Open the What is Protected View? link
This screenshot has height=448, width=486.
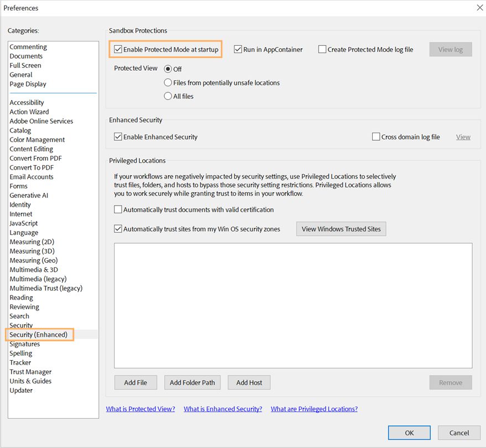(x=140, y=409)
